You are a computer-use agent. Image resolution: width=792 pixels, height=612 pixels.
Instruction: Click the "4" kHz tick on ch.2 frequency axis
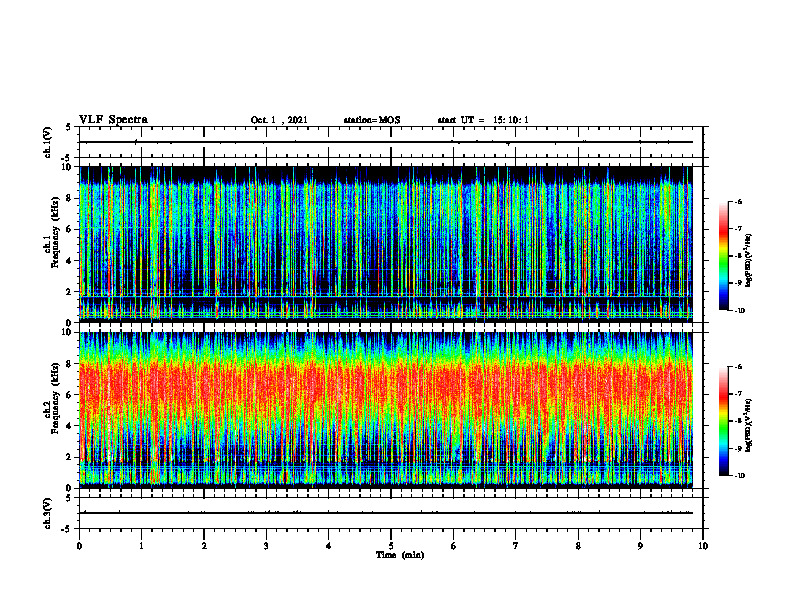[x=70, y=426]
